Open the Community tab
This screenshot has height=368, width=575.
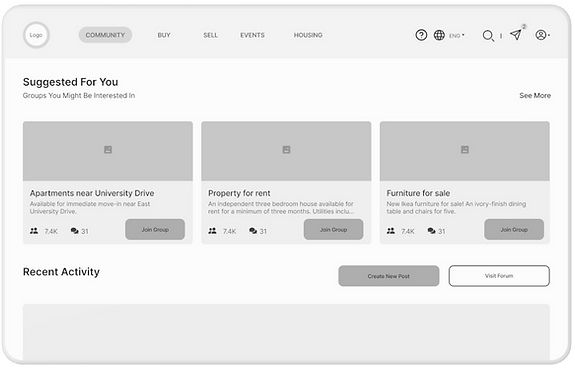(x=105, y=35)
